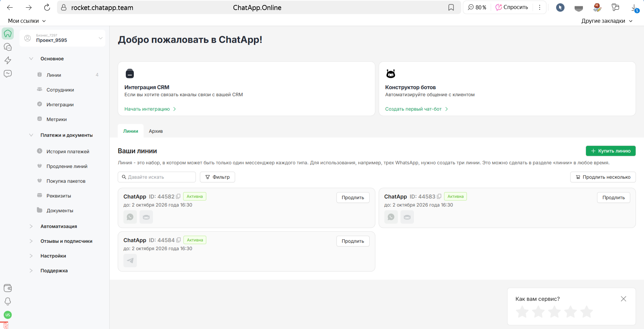Open the home icon in left rail
The image size is (644, 329).
(8, 34)
